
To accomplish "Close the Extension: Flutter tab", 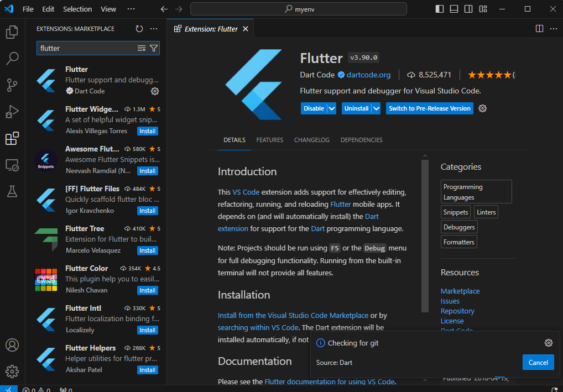I will 245,29.
